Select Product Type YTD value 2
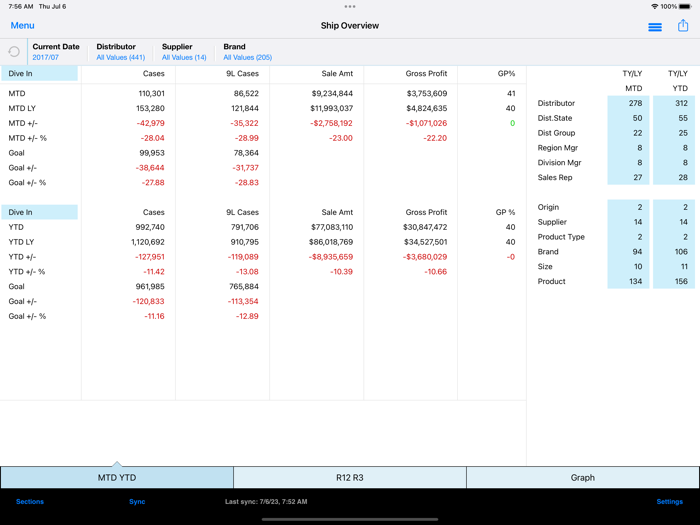The height and width of the screenshot is (525, 700). point(674,237)
